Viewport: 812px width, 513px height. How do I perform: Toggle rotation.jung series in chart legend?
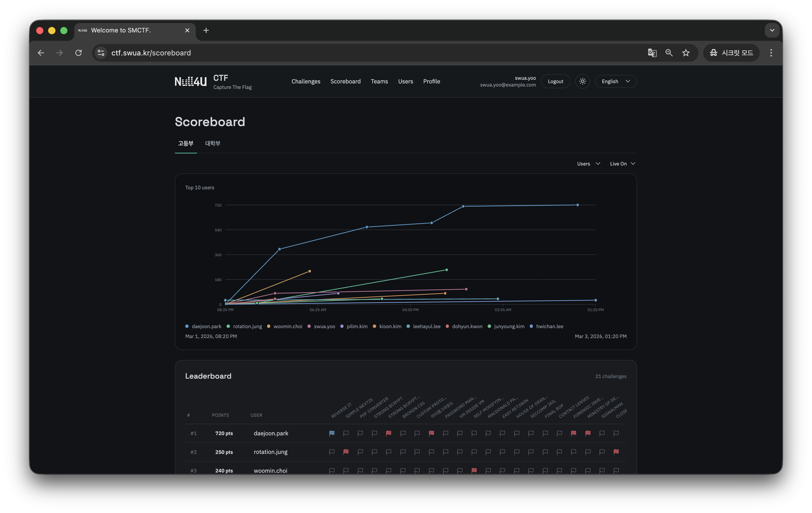pyautogui.click(x=244, y=326)
